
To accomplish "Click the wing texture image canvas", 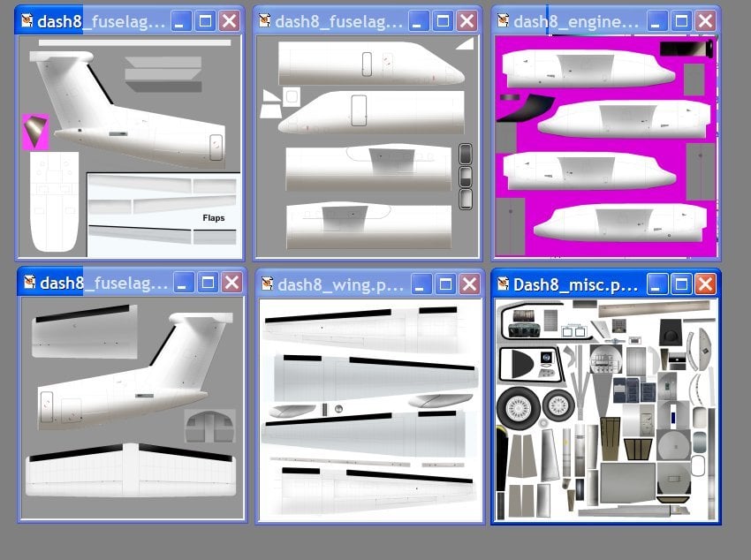I will pyautogui.click(x=370, y=410).
